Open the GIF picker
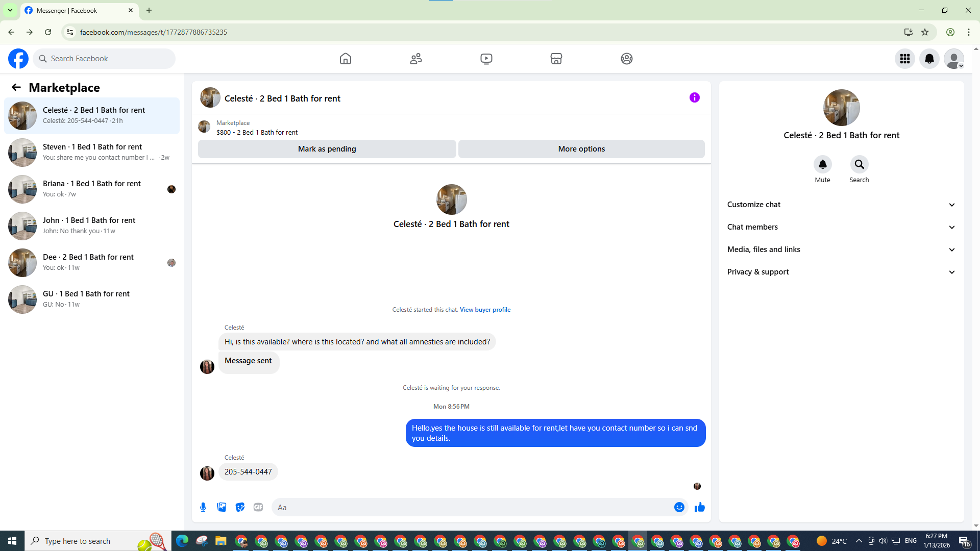The image size is (980, 551). coord(258,507)
